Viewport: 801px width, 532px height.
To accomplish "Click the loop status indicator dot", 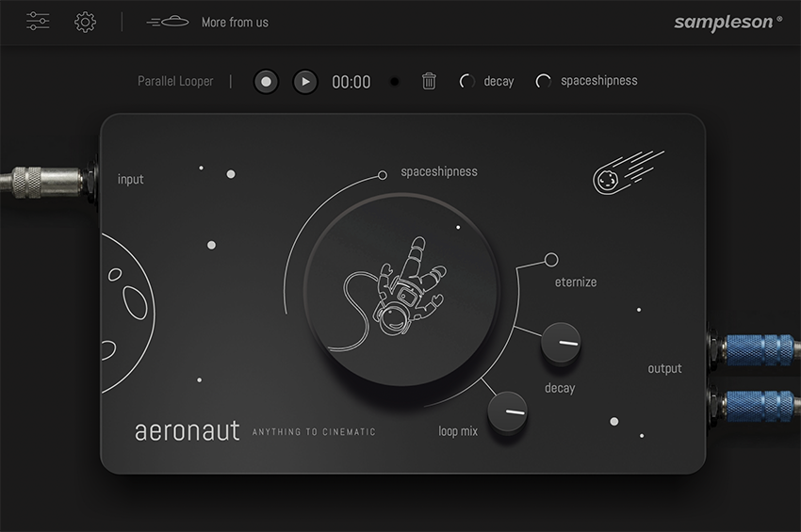I will pos(394,82).
